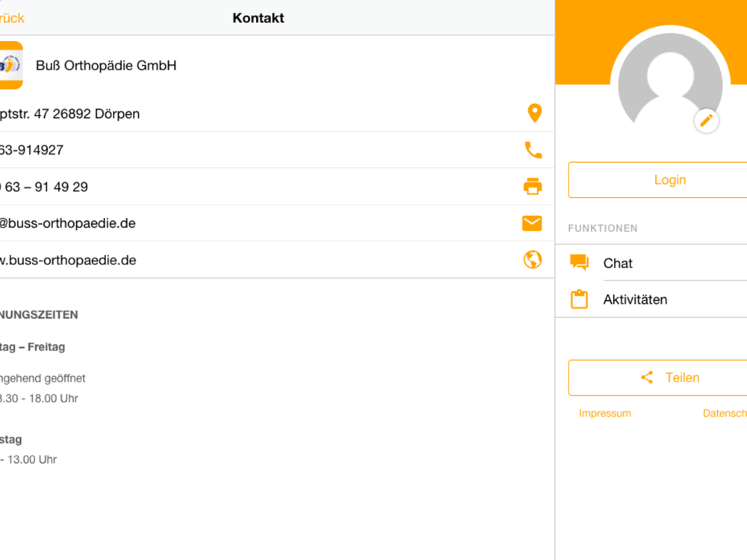
Task: Click the durchgehend geöffnet text
Action: click(43, 379)
